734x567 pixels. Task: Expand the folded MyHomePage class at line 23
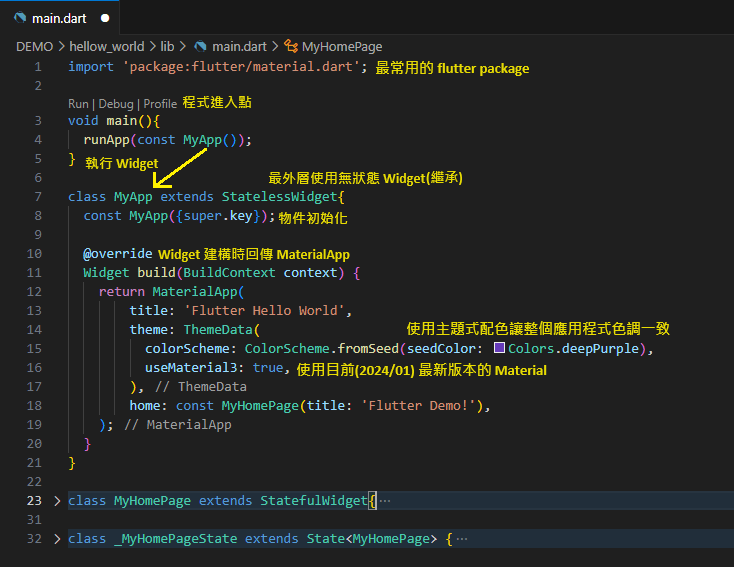point(56,500)
